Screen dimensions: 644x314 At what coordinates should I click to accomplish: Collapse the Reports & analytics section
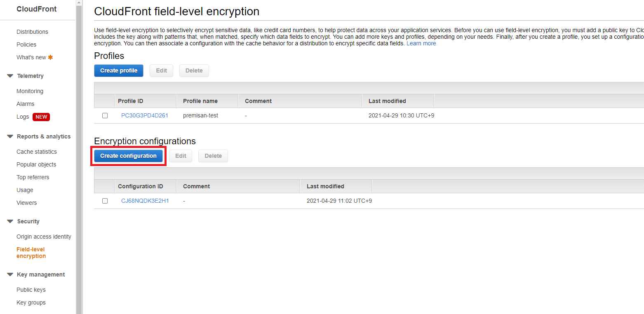pyautogui.click(x=10, y=136)
